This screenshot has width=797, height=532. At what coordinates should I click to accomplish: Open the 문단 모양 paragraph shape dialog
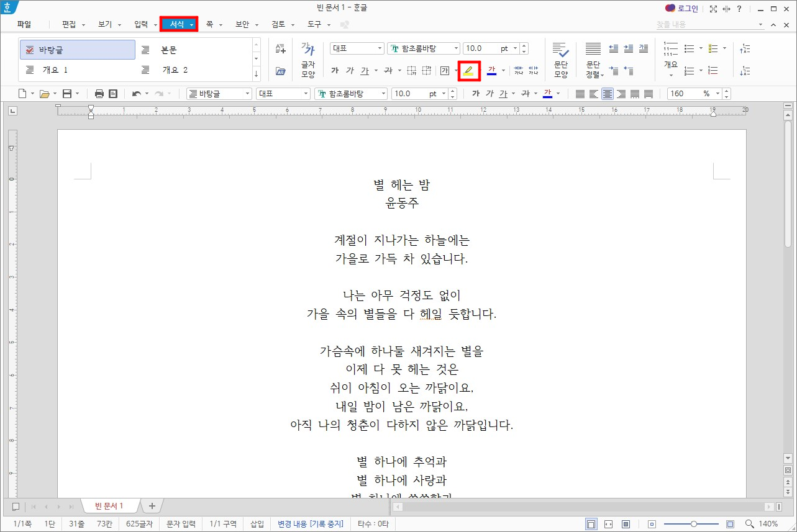click(x=561, y=61)
